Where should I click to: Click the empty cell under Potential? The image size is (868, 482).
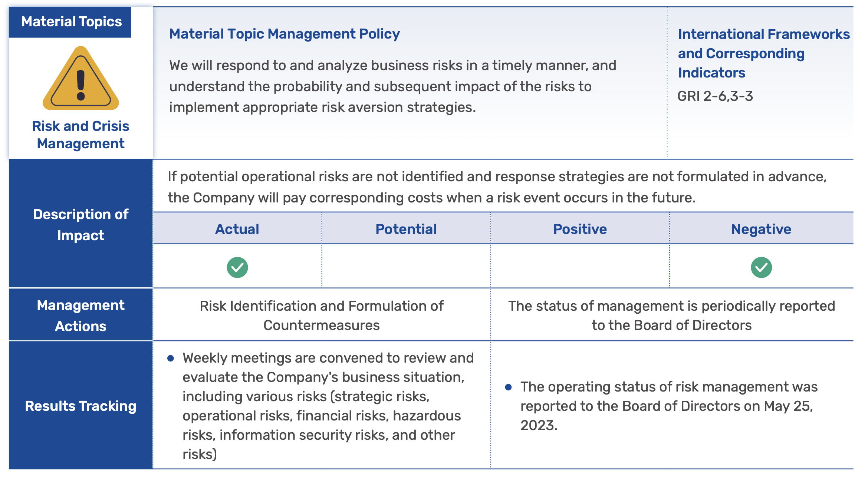406,266
